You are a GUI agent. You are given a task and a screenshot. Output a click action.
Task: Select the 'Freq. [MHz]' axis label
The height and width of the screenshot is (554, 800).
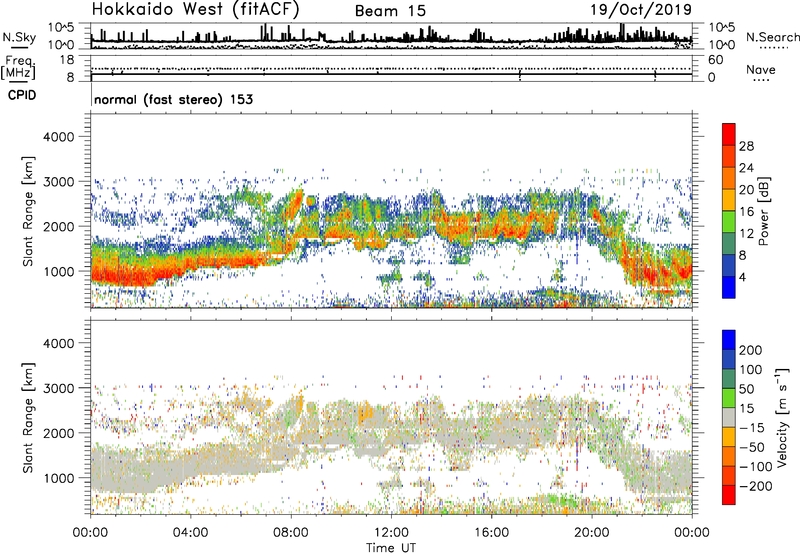(18, 67)
